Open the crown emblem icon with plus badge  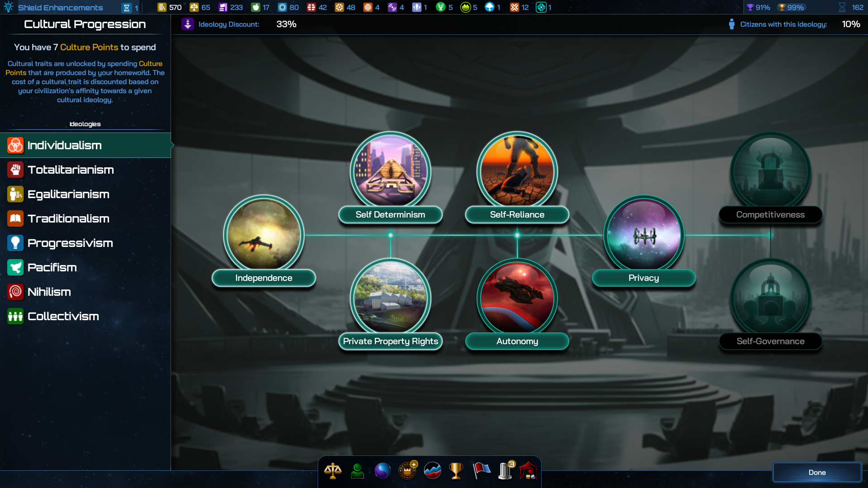point(407,471)
